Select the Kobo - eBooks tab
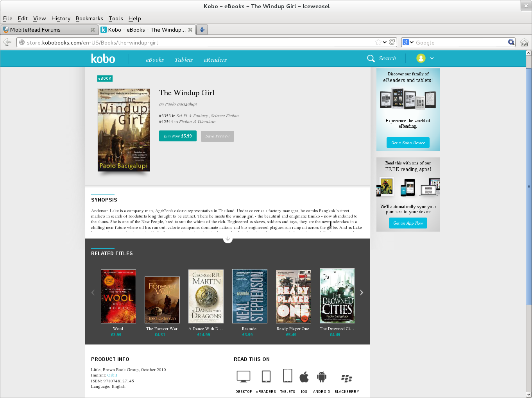The width and height of the screenshot is (532, 398). click(x=147, y=30)
